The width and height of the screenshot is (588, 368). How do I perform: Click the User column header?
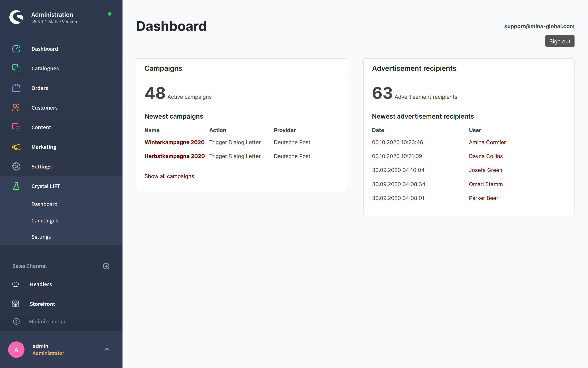475,130
